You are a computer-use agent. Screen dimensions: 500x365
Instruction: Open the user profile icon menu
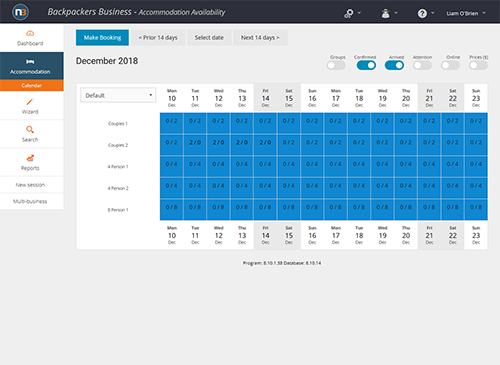pos(385,13)
